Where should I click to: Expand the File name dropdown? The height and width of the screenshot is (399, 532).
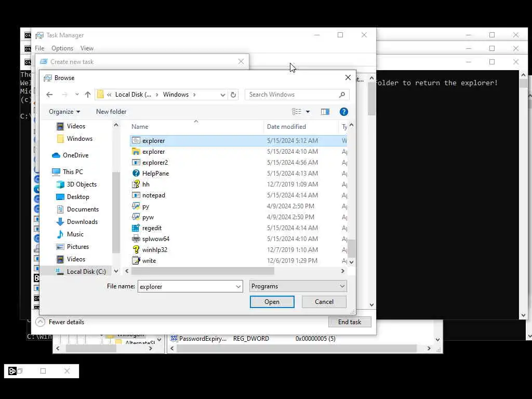238,287
